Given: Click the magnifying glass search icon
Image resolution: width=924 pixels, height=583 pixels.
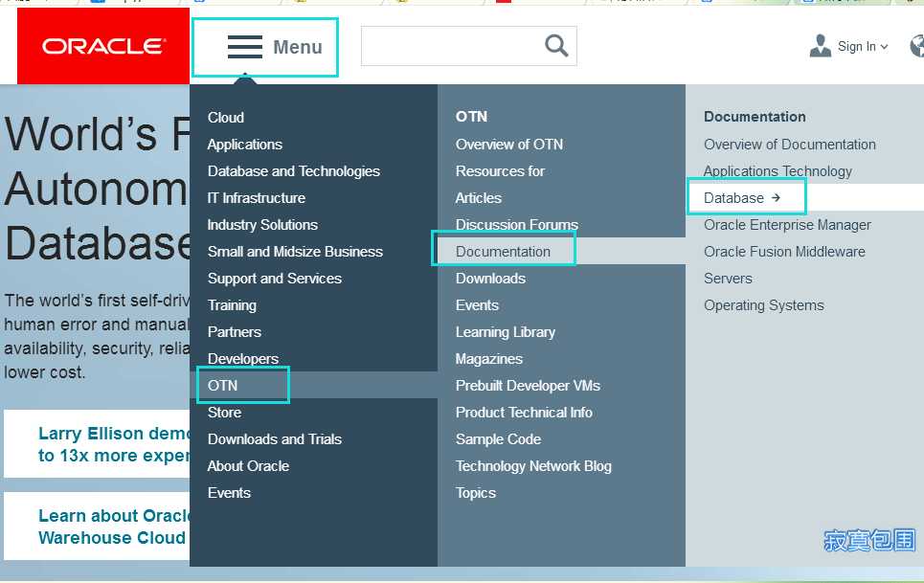Looking at the screenshot, I should (x=556, y=45).
